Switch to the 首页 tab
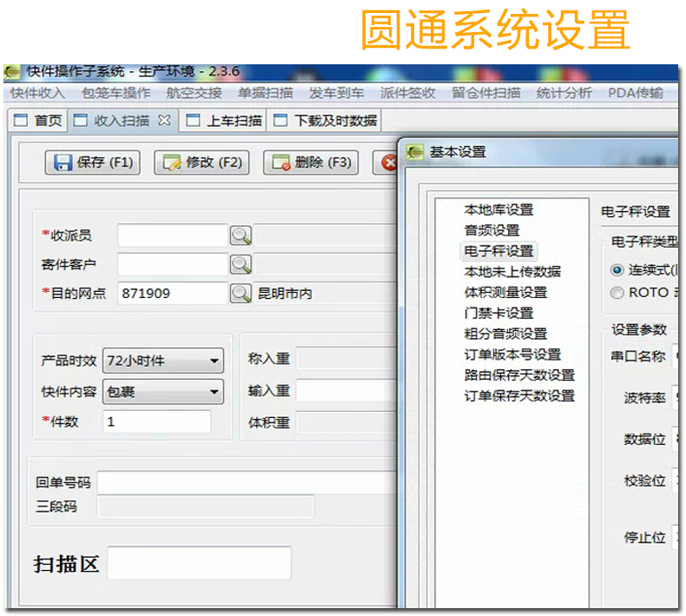 [x=37, y=121]
